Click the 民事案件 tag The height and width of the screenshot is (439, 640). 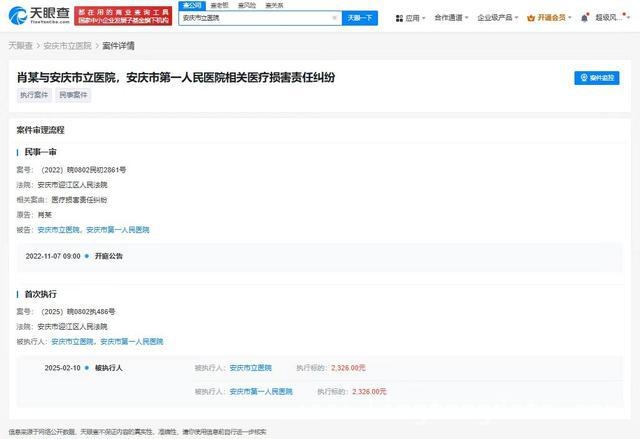pyautogui.click(x=73, y=95)
